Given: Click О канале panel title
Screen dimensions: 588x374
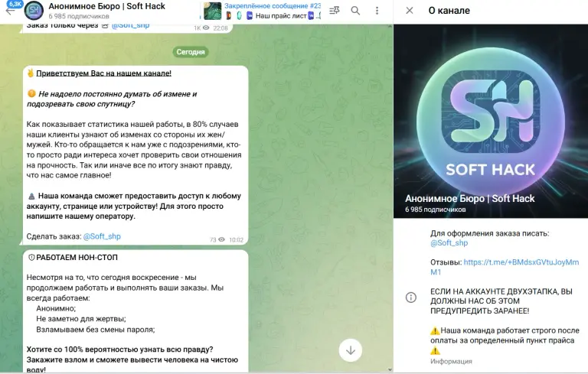Looking at the screenshot, I should click(449, 11).
